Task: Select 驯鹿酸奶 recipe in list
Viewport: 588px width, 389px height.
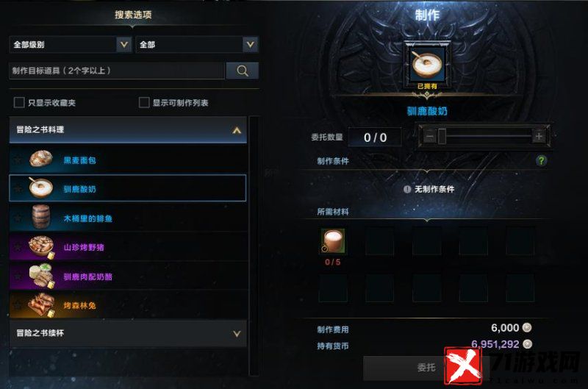Action: click(x=128, y=188)
